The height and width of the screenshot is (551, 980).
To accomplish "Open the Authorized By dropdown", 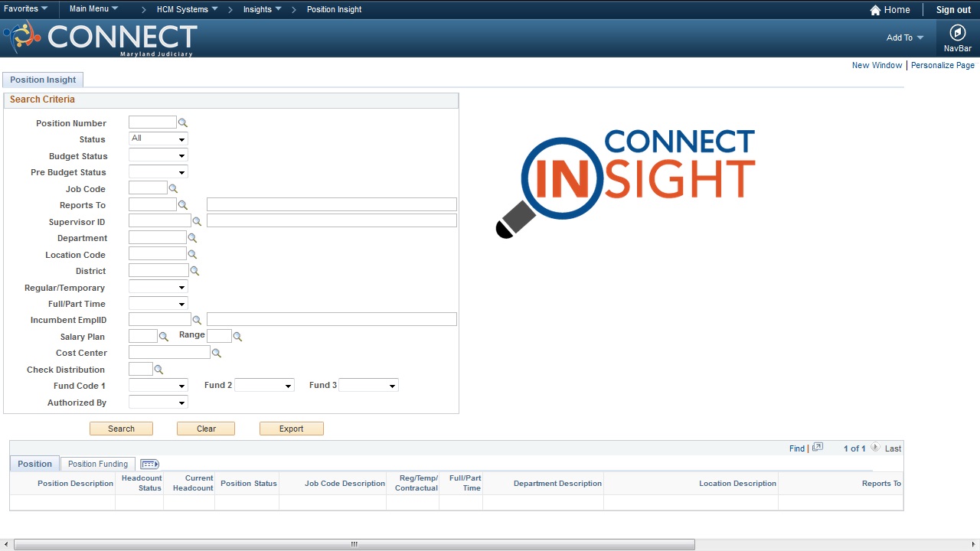I will pos(158,403).
